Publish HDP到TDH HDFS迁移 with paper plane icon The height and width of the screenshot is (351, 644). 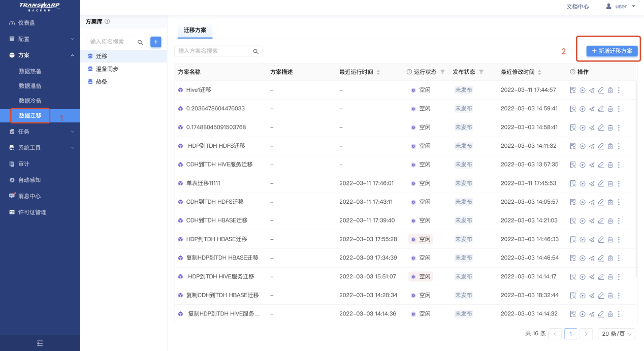coord(592,146)
